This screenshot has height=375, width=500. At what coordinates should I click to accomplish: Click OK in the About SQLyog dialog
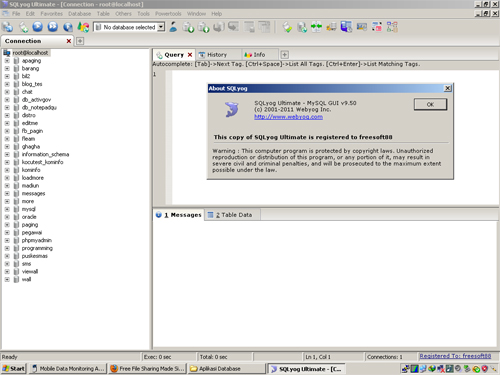point(430,104)
